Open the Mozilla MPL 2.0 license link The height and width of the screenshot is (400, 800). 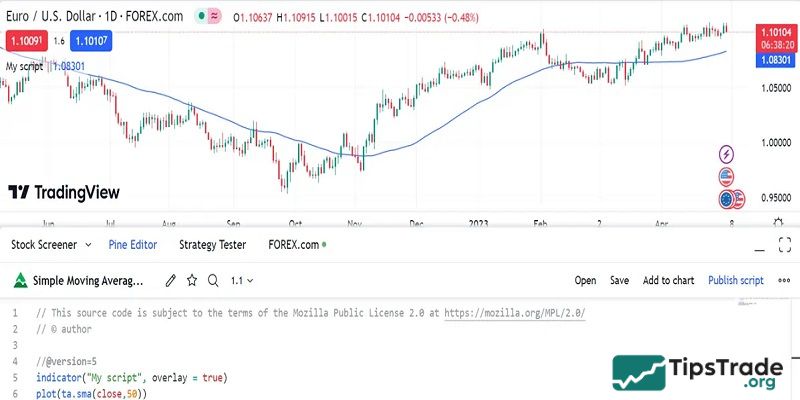(x=514, y=313)
